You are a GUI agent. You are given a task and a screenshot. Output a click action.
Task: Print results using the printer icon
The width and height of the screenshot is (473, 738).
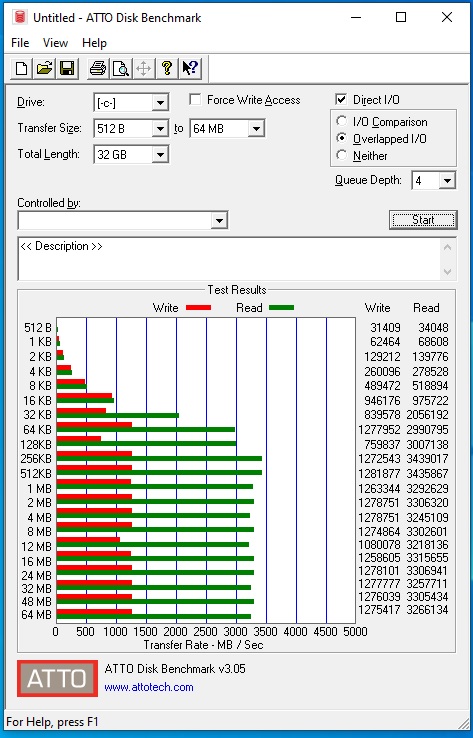(98, 68)
